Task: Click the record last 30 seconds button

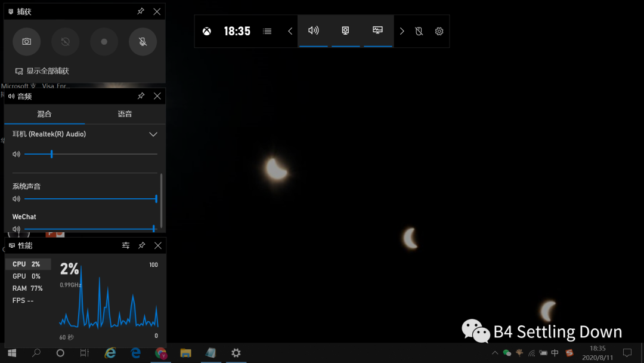Action: coord(66,42)
